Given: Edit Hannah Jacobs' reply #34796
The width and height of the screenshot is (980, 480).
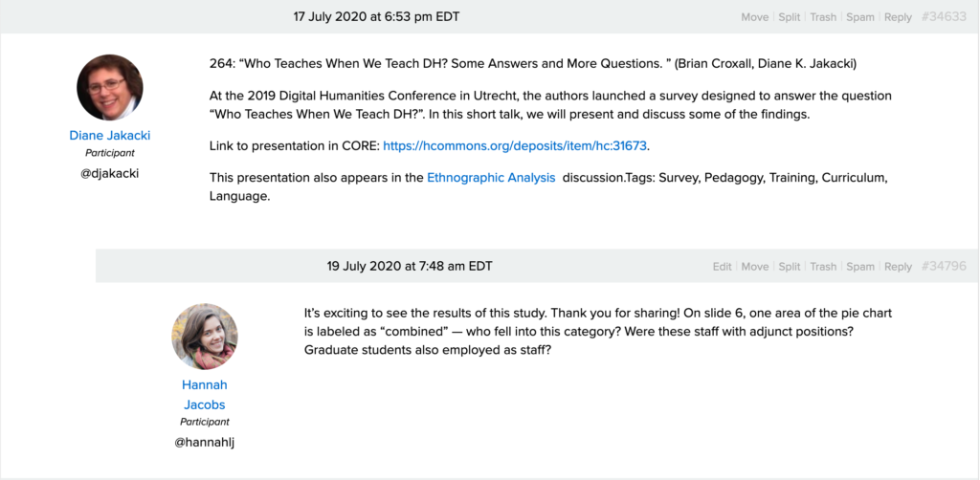Looking at the screenshot, I should click(722, 267).
